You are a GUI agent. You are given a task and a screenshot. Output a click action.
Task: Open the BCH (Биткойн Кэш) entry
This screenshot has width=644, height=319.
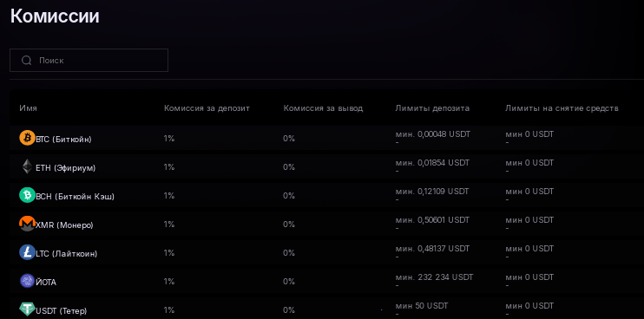(76, 197)
